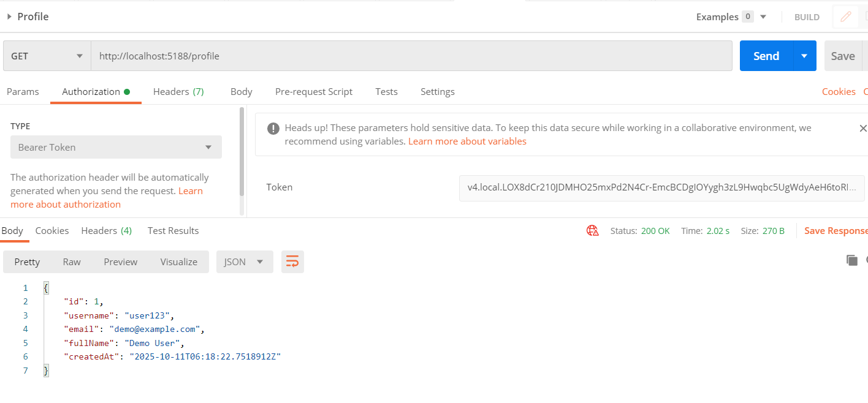Click the Heads up info icon
The height and width of the screenshot is (403, 868).
click(273, 129)
